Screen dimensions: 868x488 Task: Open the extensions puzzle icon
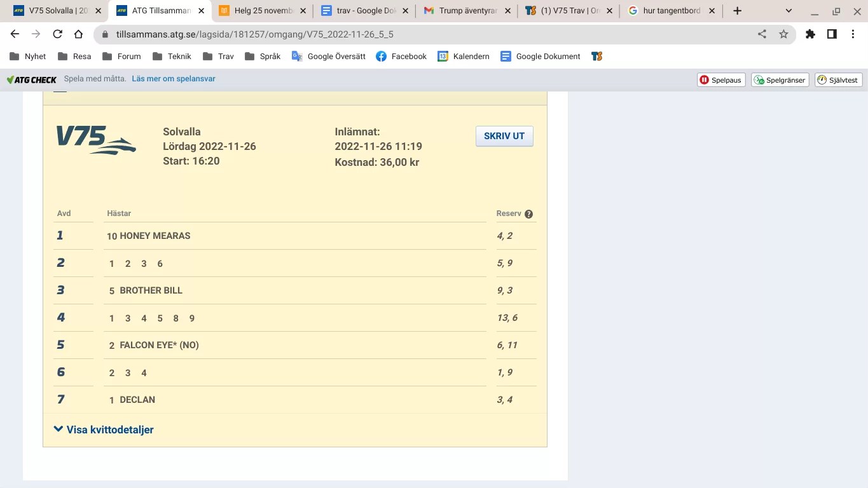coord(810,34)
